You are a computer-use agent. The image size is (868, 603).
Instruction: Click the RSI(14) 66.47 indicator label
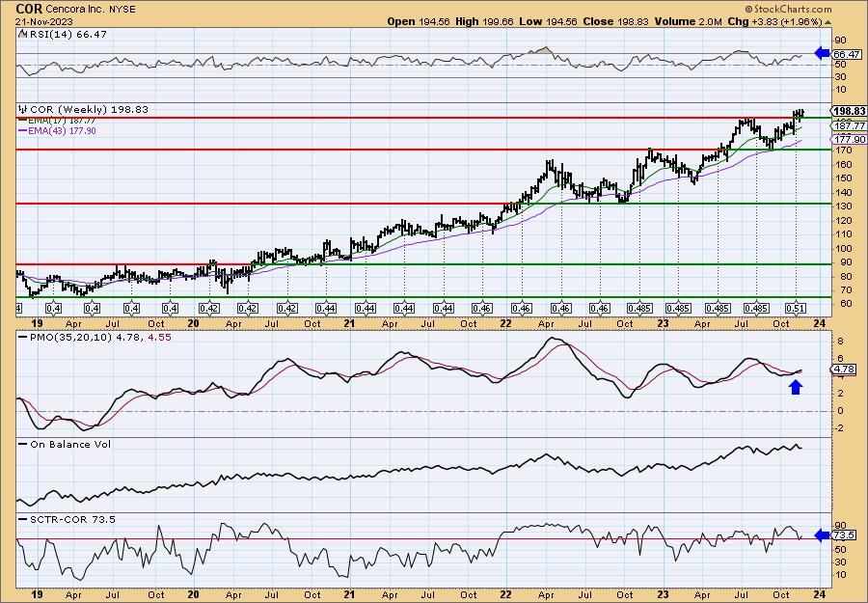point(67,35)
